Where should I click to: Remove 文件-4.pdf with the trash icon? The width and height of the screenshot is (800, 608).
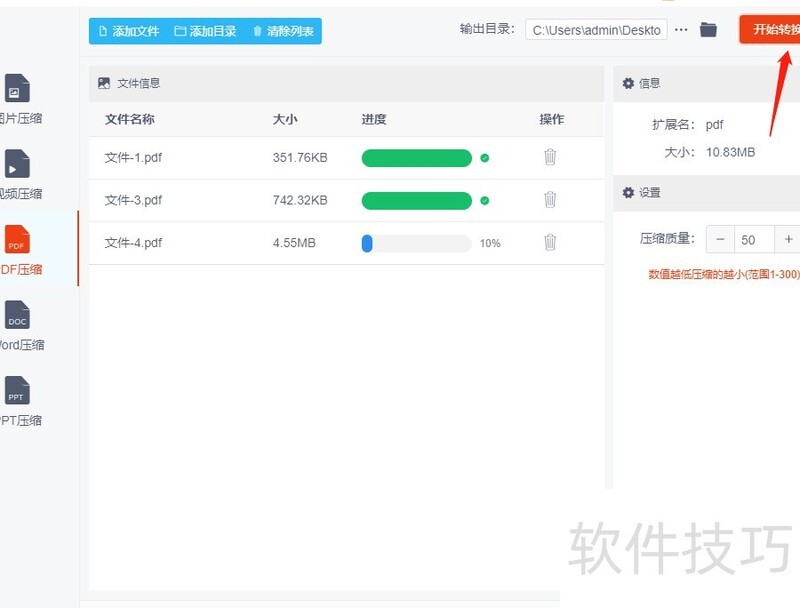(x=550, y=242)
